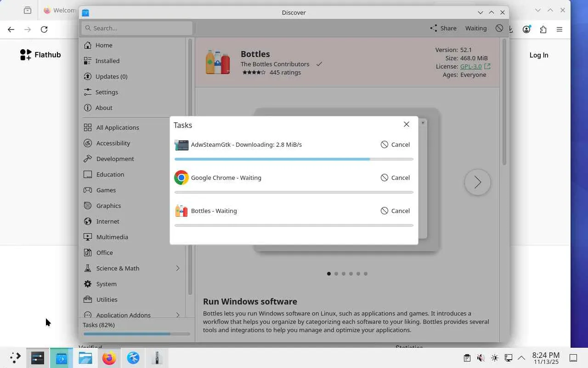Open the clipboard tray icon
The width and height of the screenshot is (588, 368).
(x=467, y=358)
